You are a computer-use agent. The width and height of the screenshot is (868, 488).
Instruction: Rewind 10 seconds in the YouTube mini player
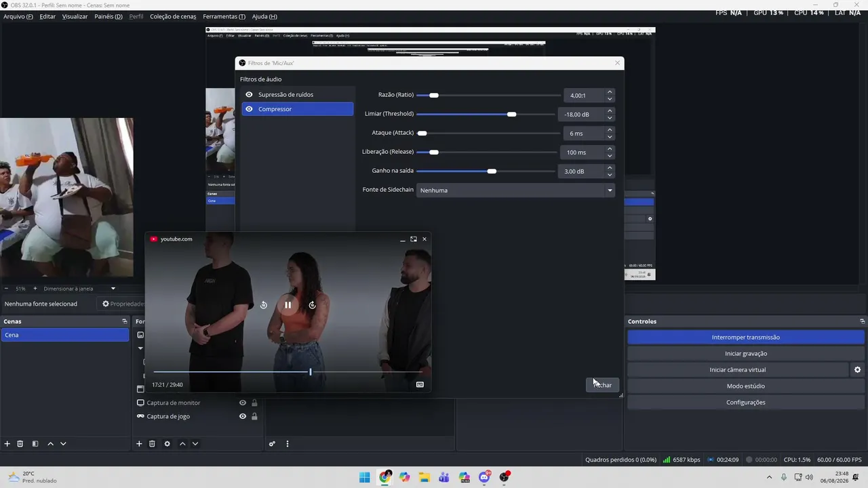tap(264, 305)
